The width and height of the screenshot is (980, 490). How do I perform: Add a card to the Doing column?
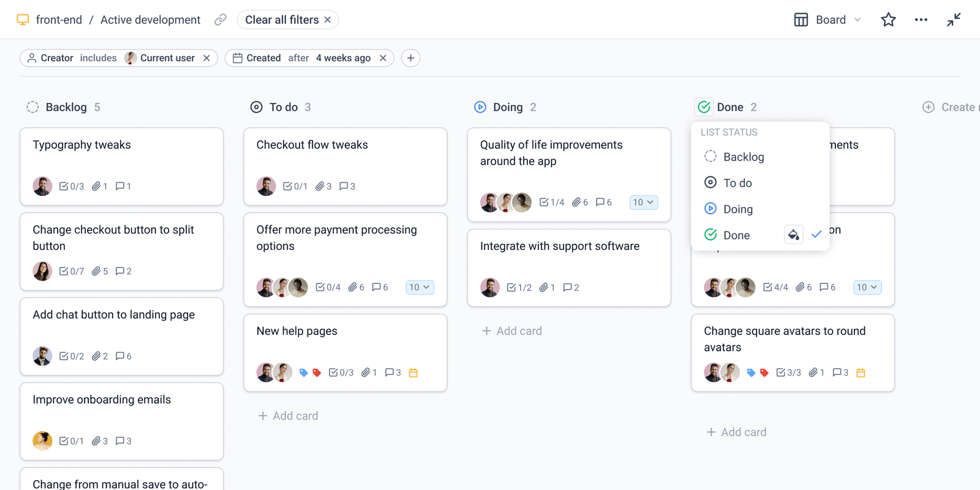click(511, 331)
